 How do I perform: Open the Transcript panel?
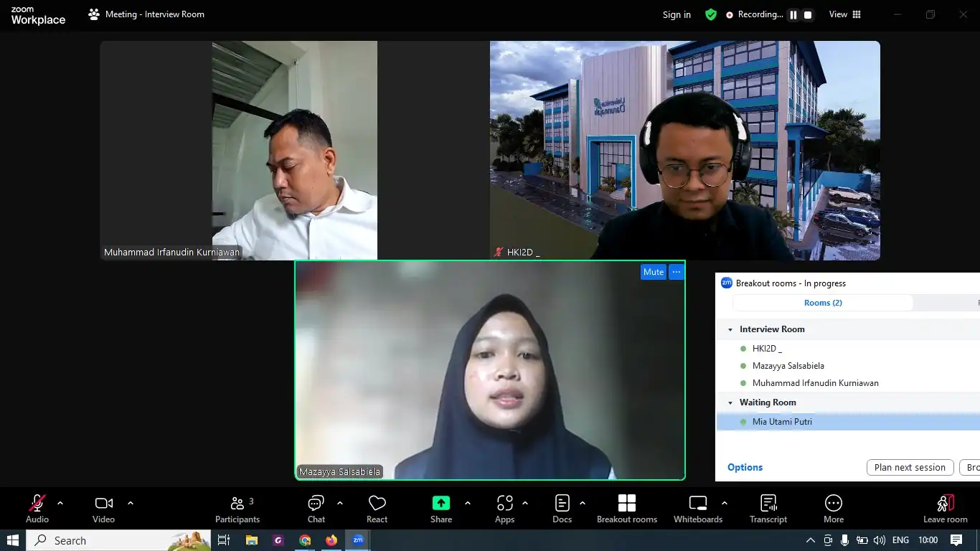coord(768,509)
